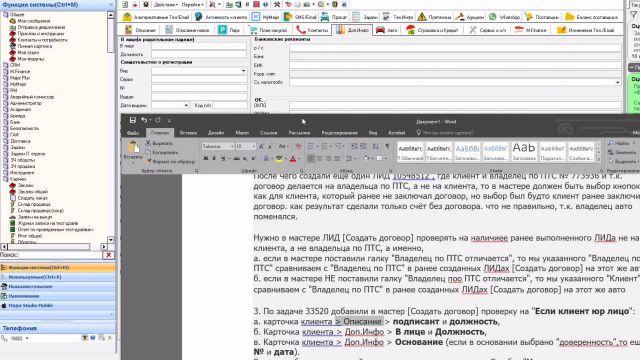Open the Действия dropdown menu

(165, 4)
